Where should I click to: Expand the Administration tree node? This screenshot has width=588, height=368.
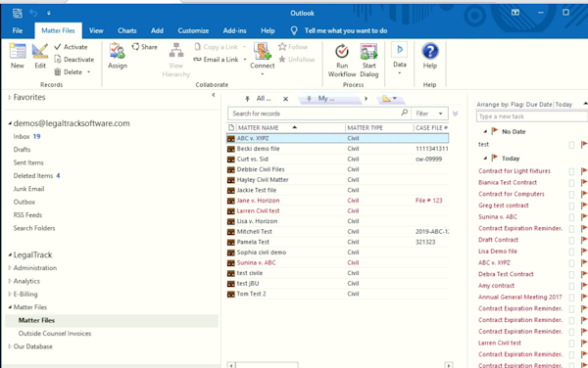pos(10,268)
